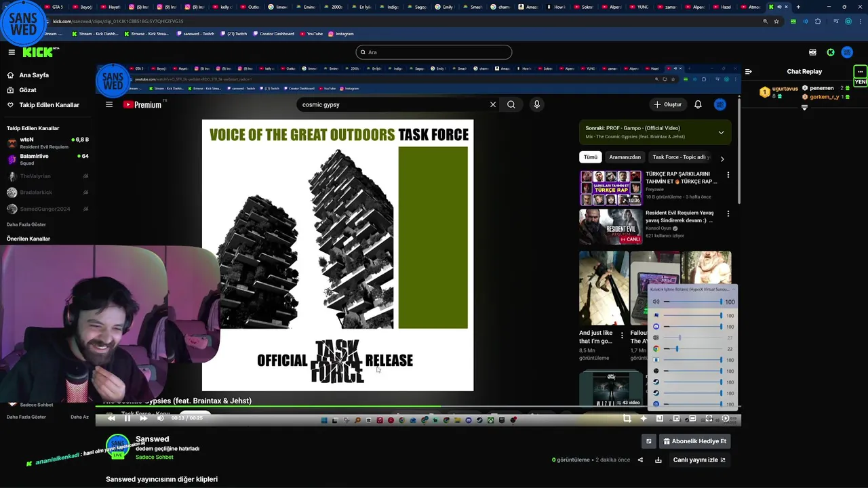Image resolution: width=868 pixels, height=488 pixels.
Task: Open Sanswed channel avatar with LIVE badge
Action: 117,447
